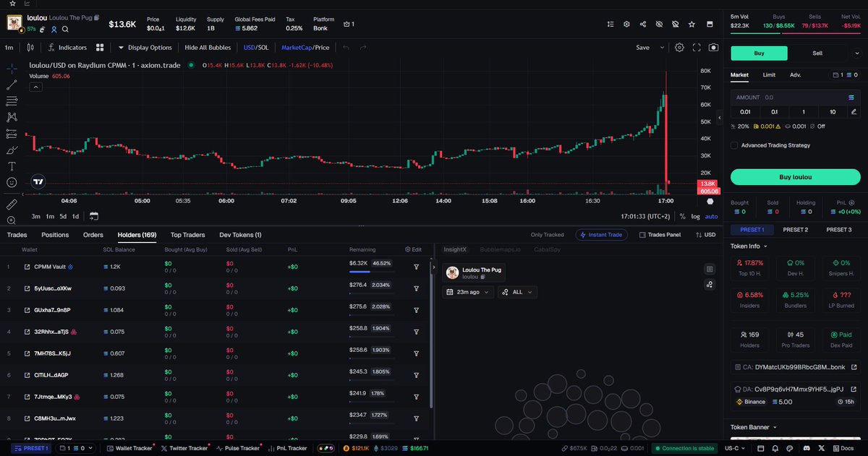Toggle Only Tracked filter

(x=547, y=235)
